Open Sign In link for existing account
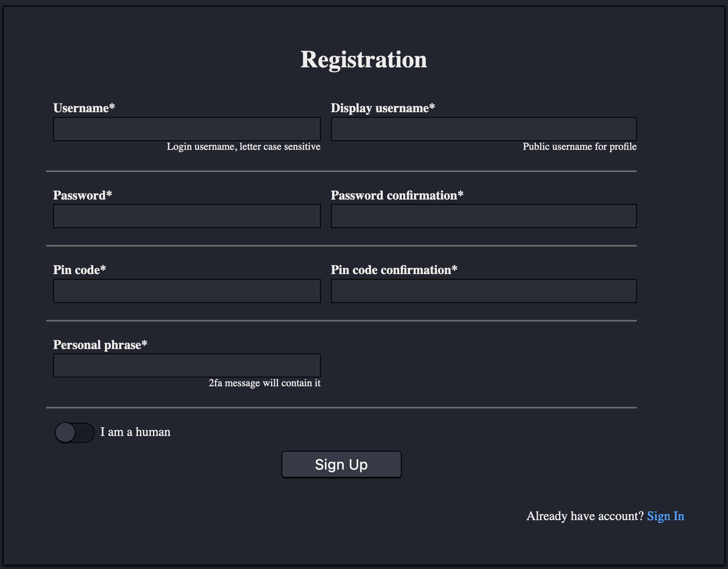 (665, 516)
